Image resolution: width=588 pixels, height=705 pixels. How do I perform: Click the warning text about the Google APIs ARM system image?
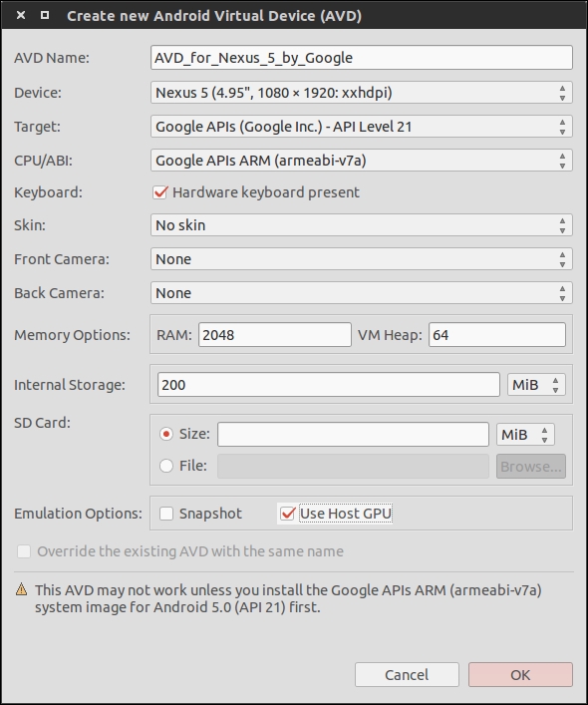pyautogui.click(x=288, y=598)
